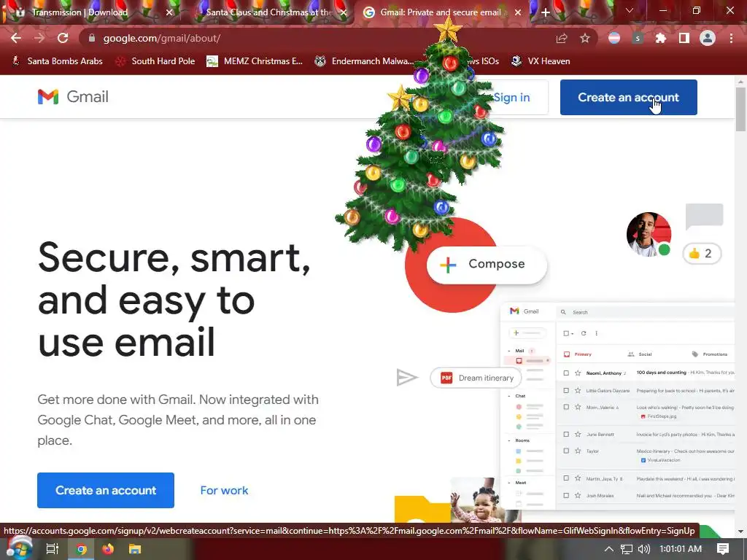Open the Chrome three-dot menu
The height and width of the screenshot is (560, 747).
coord(731,39)
